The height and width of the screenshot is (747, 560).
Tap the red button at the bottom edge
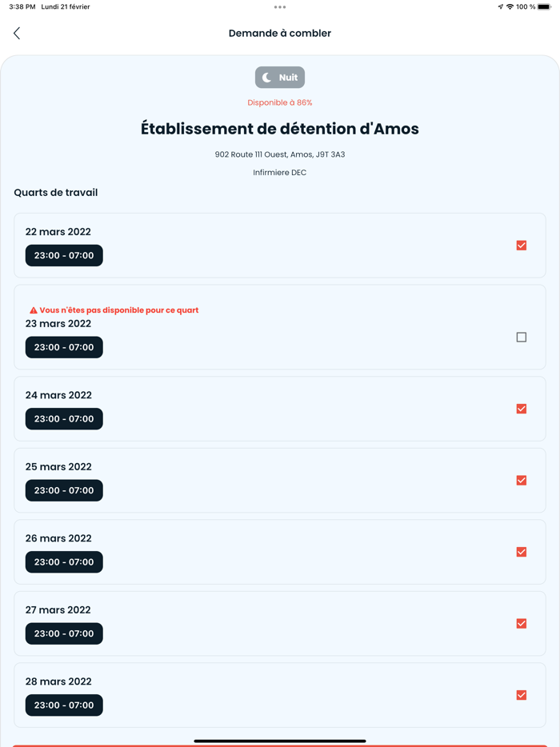point(279,745)
